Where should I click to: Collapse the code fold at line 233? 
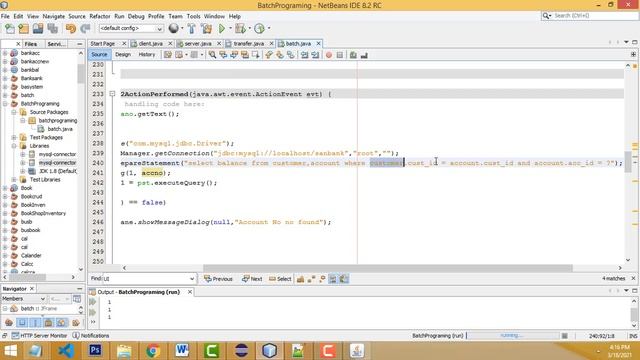click(112, 94)
